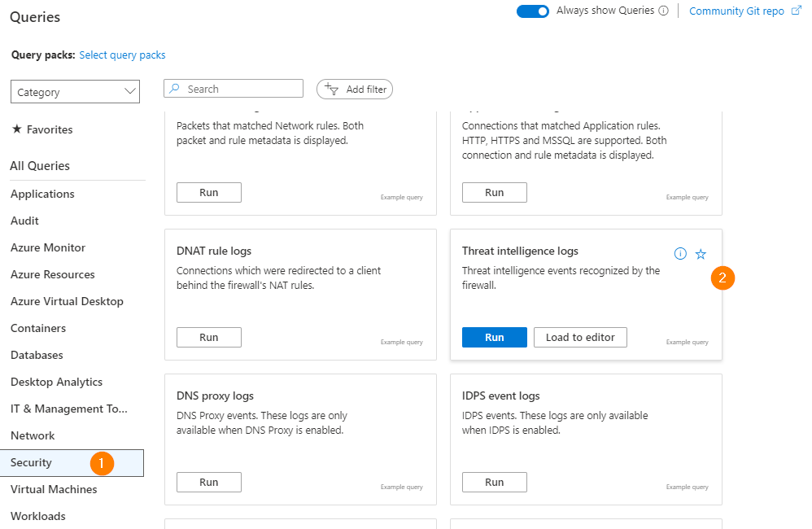This screenshot has width=812, height=529.
Task: Open the Community Git repo link
Action: point(736,11)
